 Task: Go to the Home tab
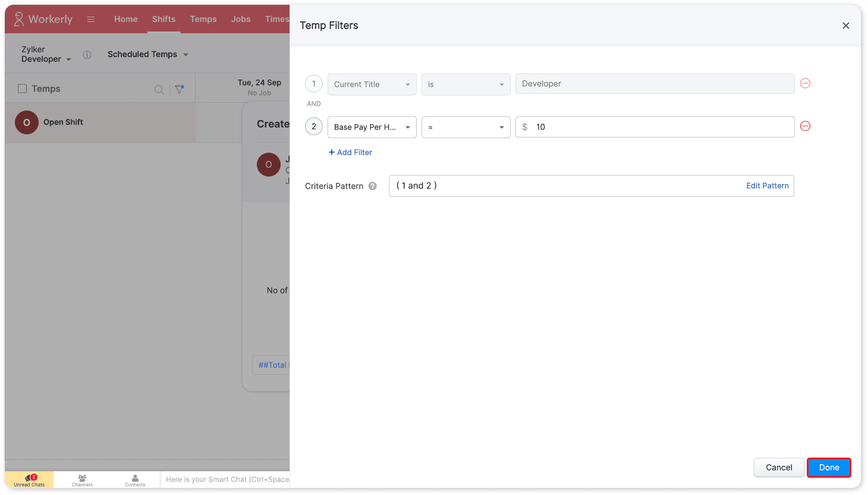pyautogui.click(x=126, y=19)
